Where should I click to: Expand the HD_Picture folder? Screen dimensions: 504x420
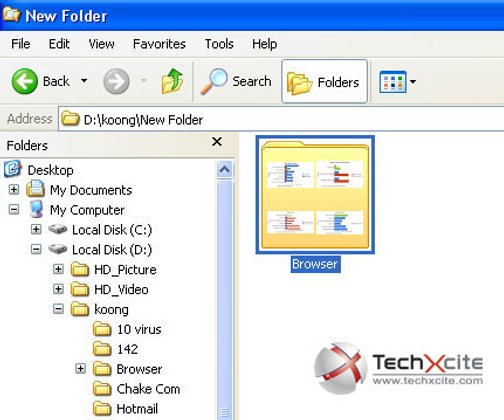pyautogui.click(x=58, y=269)
